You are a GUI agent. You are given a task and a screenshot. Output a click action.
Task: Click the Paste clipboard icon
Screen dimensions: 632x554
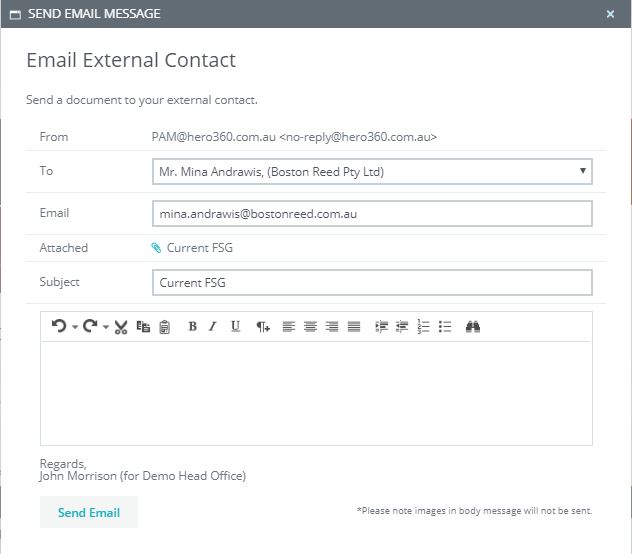(164, 327)
